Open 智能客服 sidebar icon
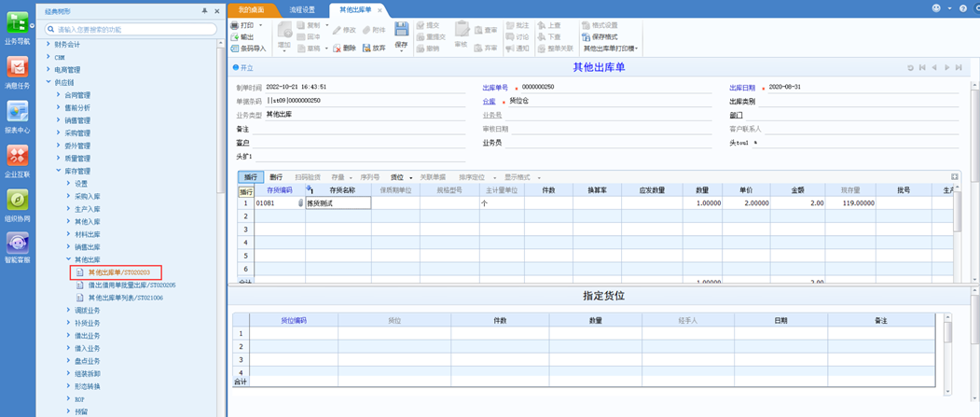 (x=17, y=243)
